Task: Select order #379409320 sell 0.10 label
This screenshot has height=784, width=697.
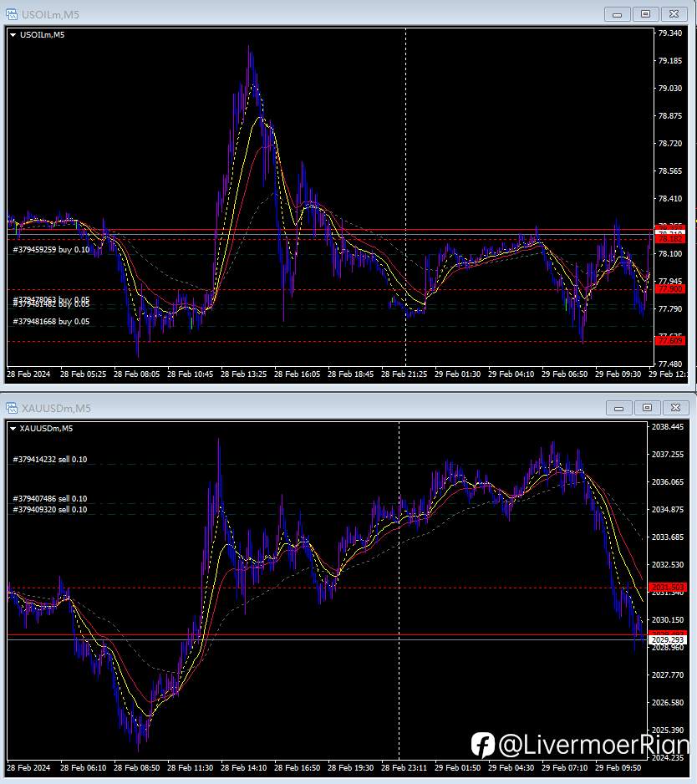Action: (49, 510)
